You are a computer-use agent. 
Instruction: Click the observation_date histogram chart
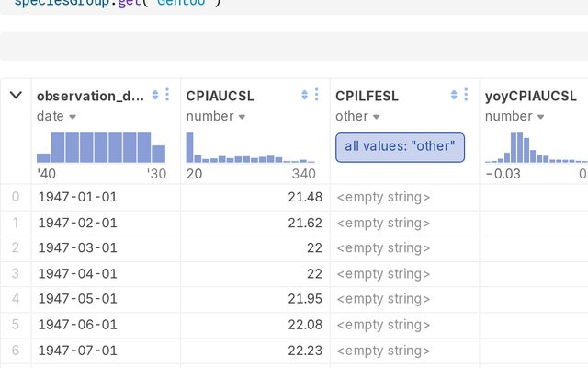(x=101, y=147)
